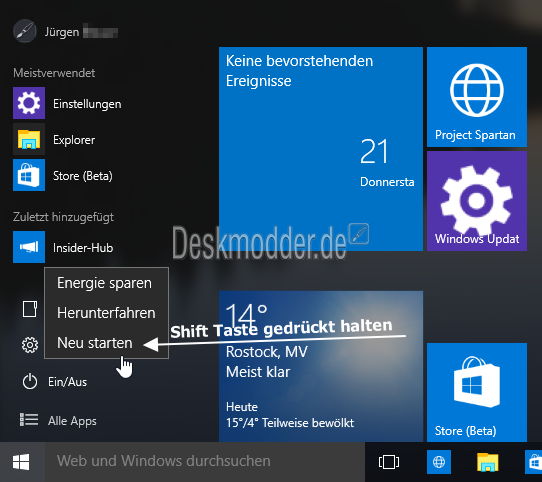
Task: Select Neu starten in the power menu
Action: 95,343
